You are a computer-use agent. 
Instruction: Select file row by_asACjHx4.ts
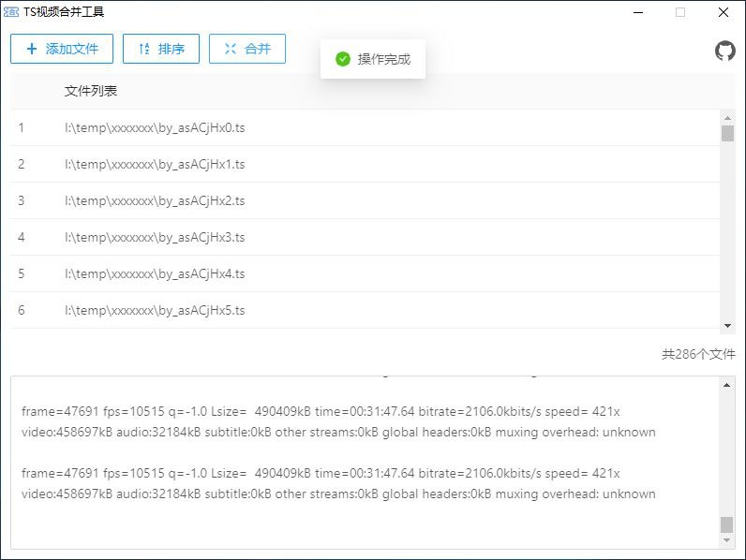point(155,273)
